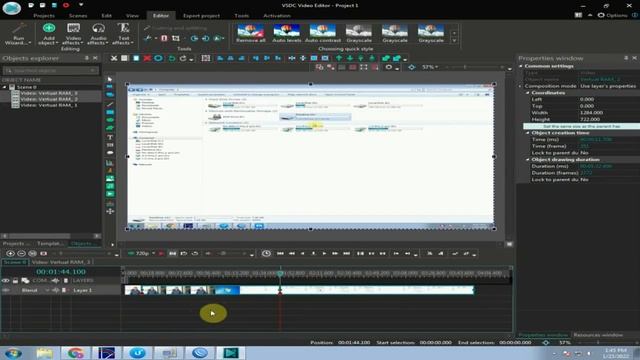
Task: Collapse Scene 0 tree node
Action: tap(4, 87)
